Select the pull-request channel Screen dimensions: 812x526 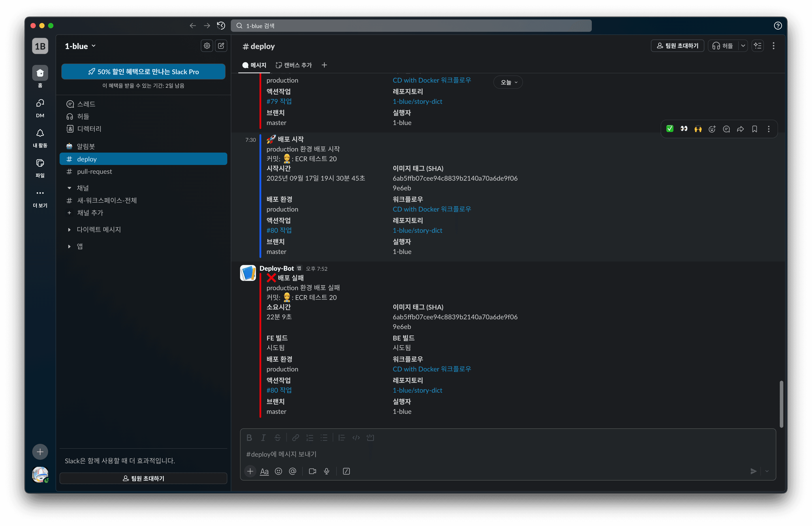94,172
